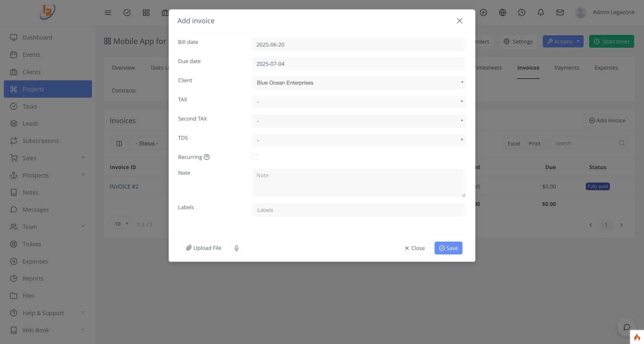
Task: Click the Note text area
Action: pyautogui.click(x=359, y=183)
